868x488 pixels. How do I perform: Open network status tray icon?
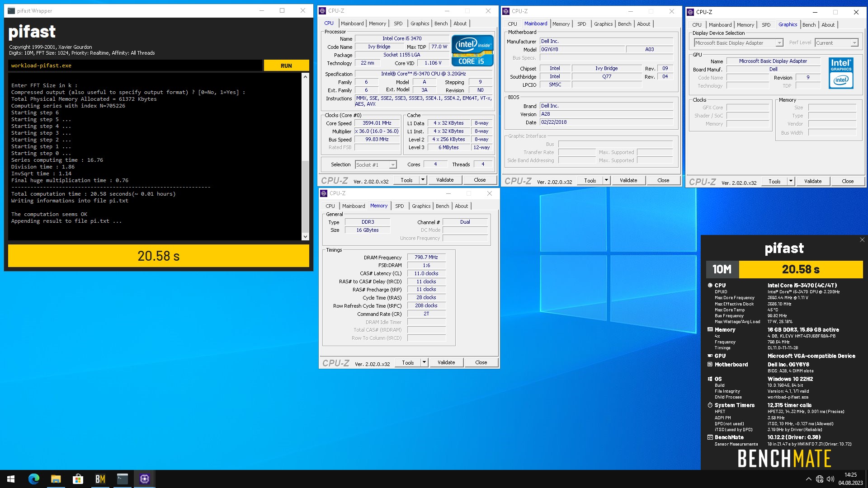click(820, 479)
